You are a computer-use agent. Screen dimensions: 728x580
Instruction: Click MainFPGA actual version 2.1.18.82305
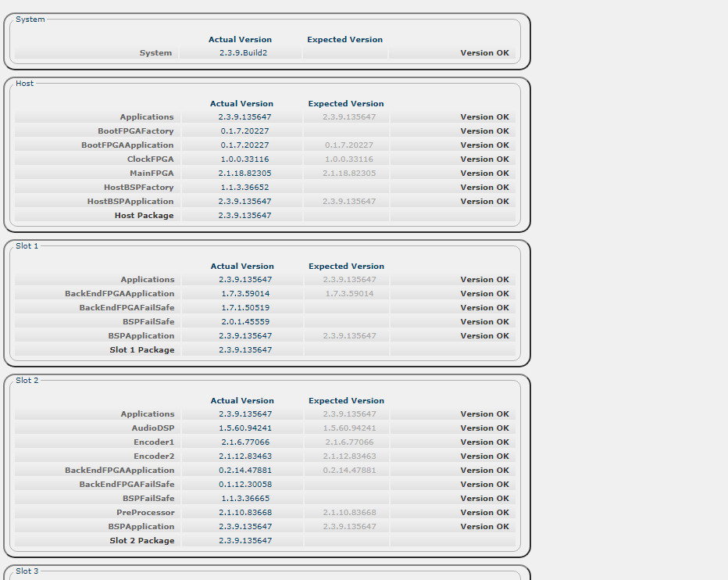[x=244, y=173]
